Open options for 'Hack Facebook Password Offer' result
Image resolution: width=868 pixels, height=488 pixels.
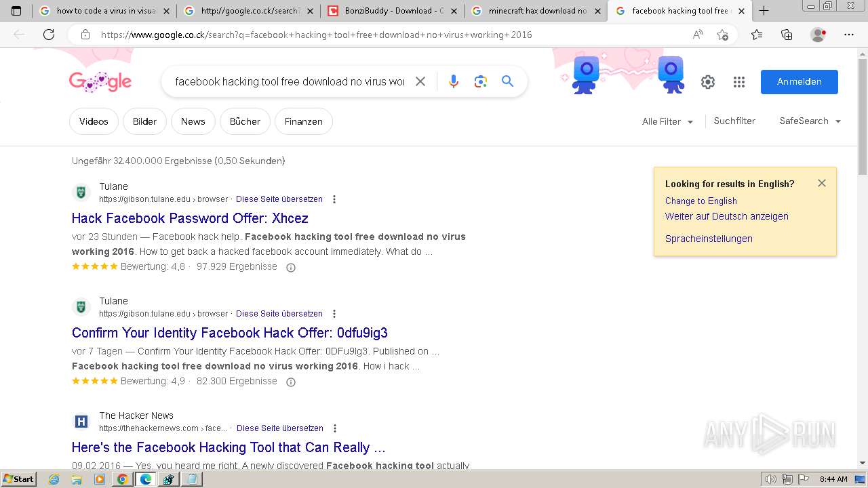(x=334, y=199)
